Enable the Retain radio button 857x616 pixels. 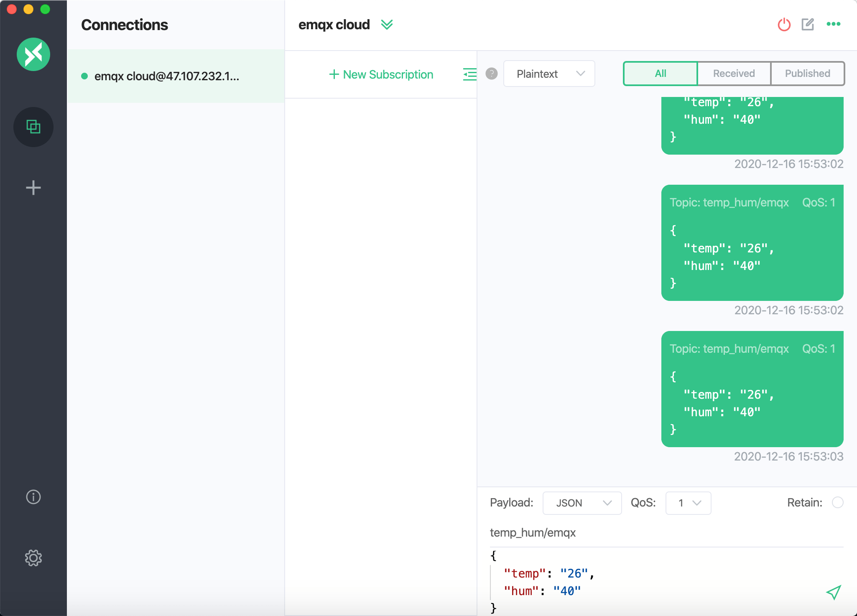[837, 502]
